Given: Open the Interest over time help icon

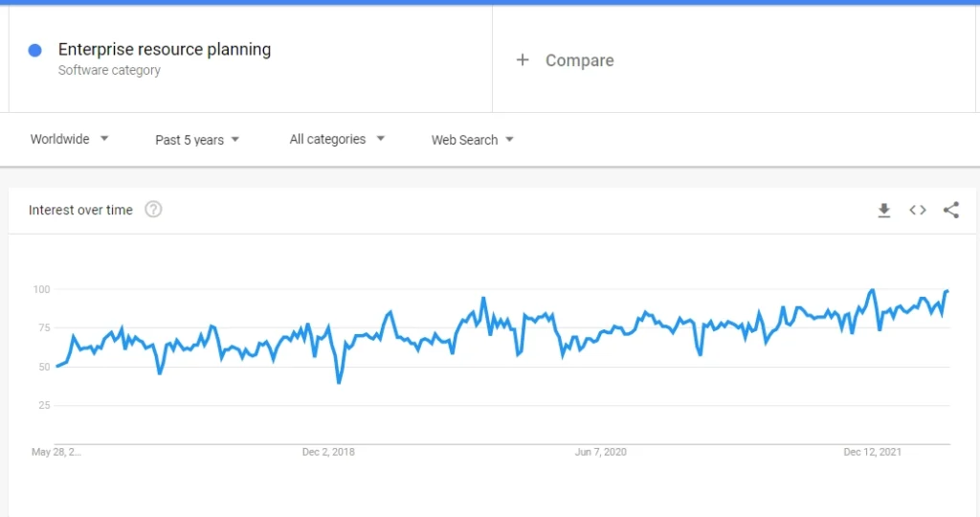Looking at the screenshot, I should (x=153, y=210).
